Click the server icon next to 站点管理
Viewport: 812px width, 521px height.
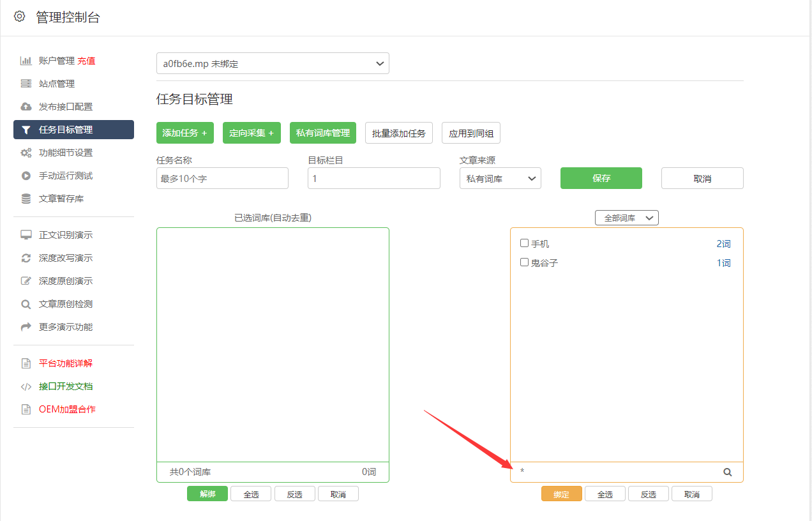[x=26, y=84]
